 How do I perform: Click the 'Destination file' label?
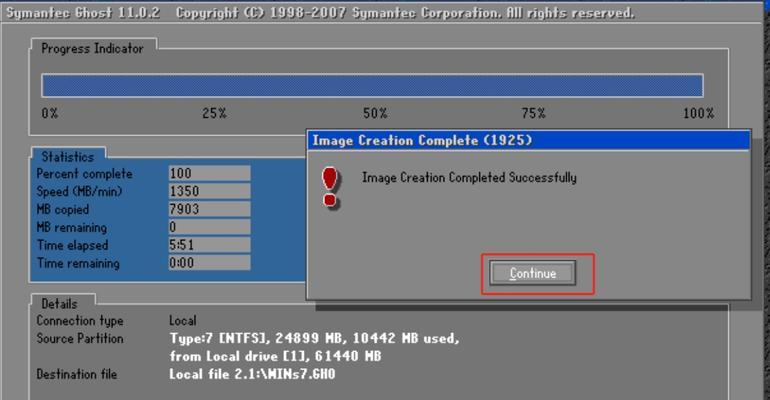pos(77,374)
